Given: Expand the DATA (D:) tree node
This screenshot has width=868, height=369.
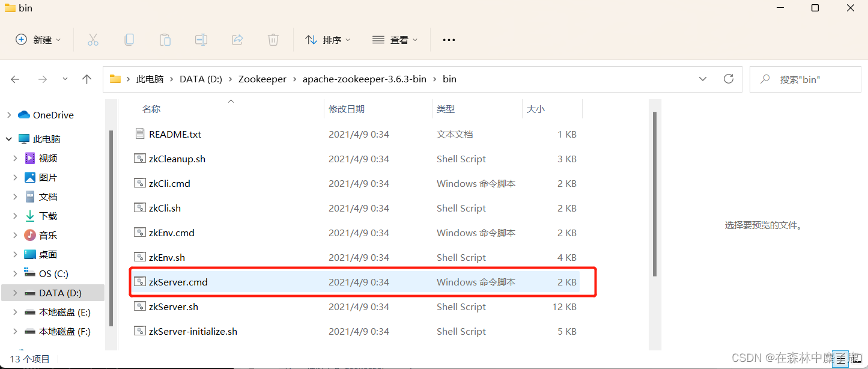Looking at the screenshot, I should point(16,293).
